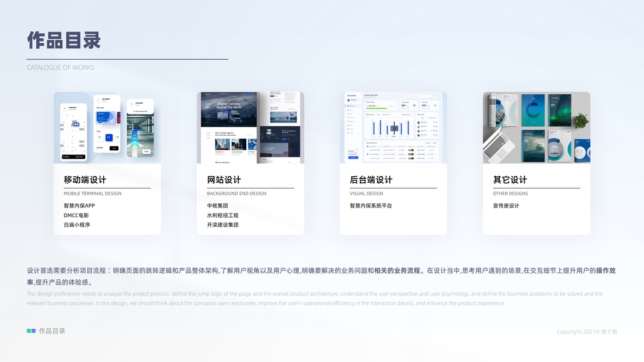Viewport: 644px width, 362px height.
Task: Open the dashboard backend design thumbnail
Action: pos(394,128)
